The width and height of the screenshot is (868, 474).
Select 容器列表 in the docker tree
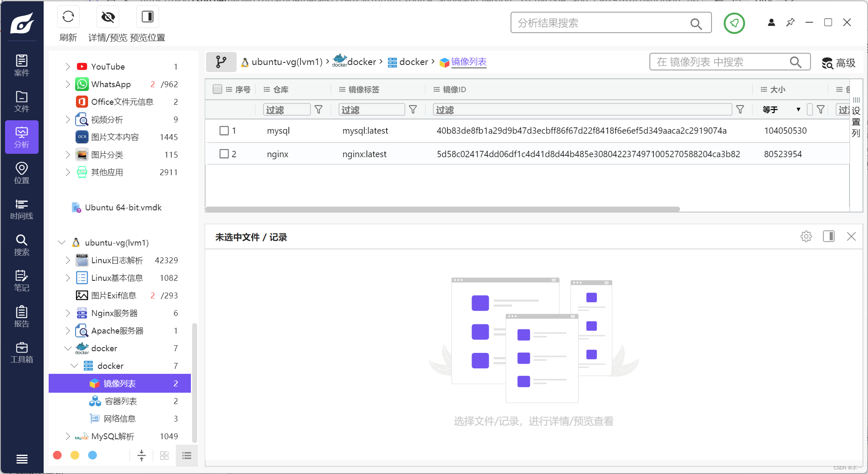[x=121, y=401]
